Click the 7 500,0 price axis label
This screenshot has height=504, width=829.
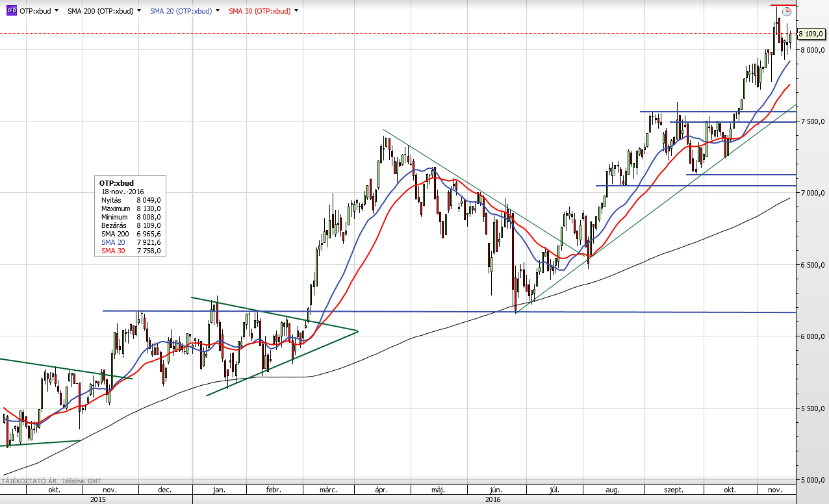click(812, 121)
